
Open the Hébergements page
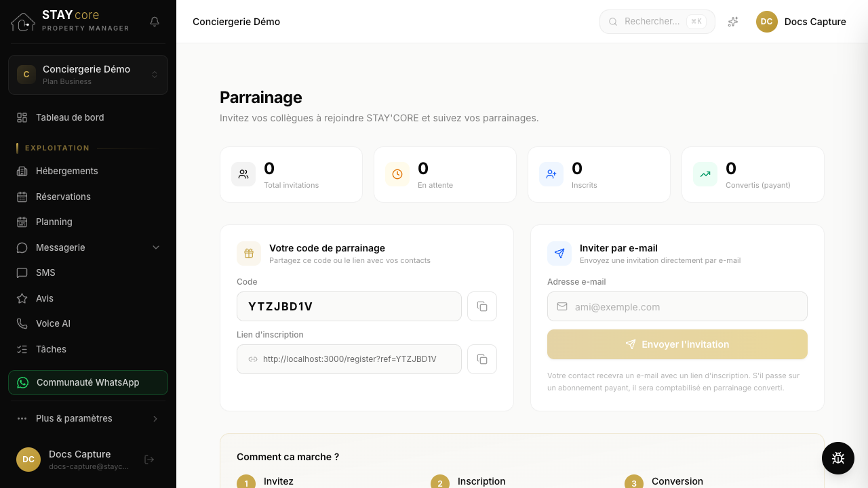88,171
